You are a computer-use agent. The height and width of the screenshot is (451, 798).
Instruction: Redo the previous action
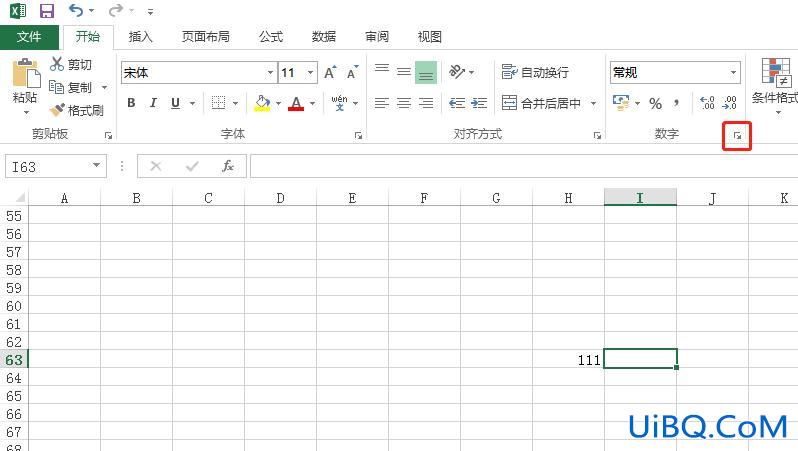click(x=116, y=10)
